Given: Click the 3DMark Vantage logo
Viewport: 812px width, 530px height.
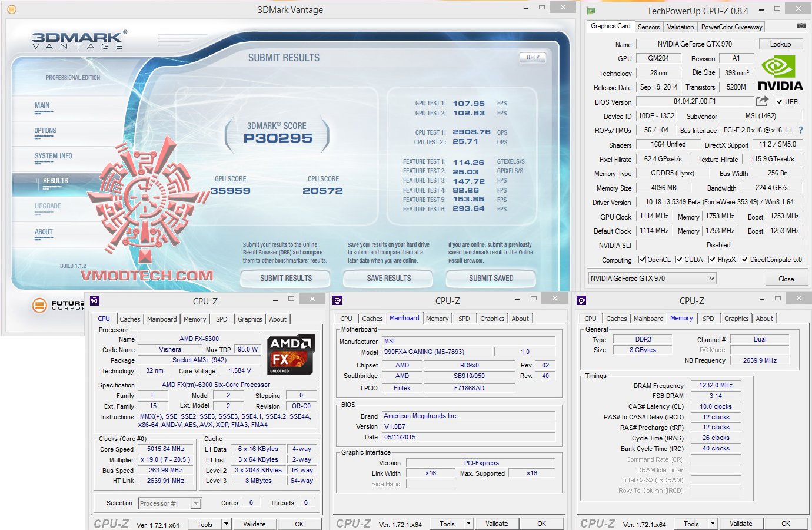Looking at the screenshot, I should coord(78,40).
